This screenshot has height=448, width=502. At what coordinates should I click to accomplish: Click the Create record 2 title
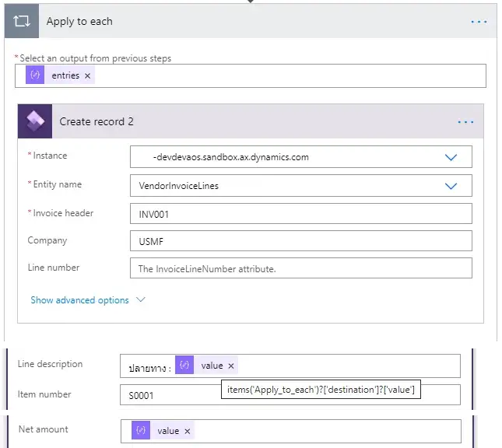point(97,121)
